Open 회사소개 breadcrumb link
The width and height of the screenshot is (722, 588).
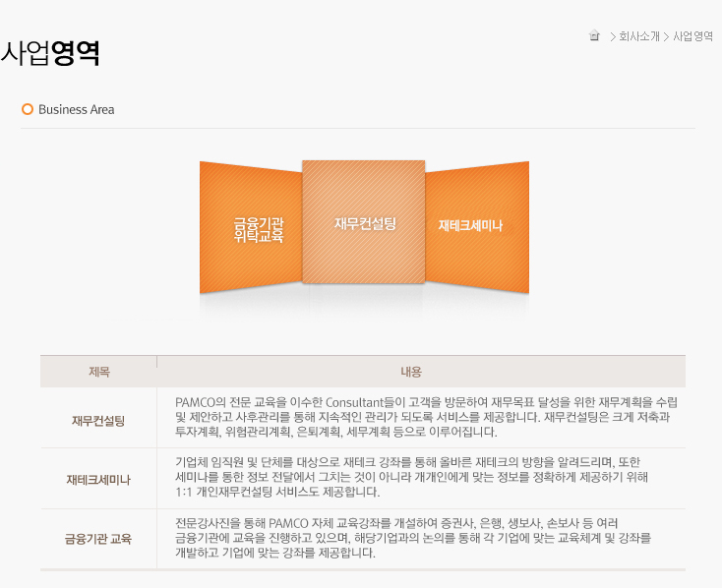[639, 36]
